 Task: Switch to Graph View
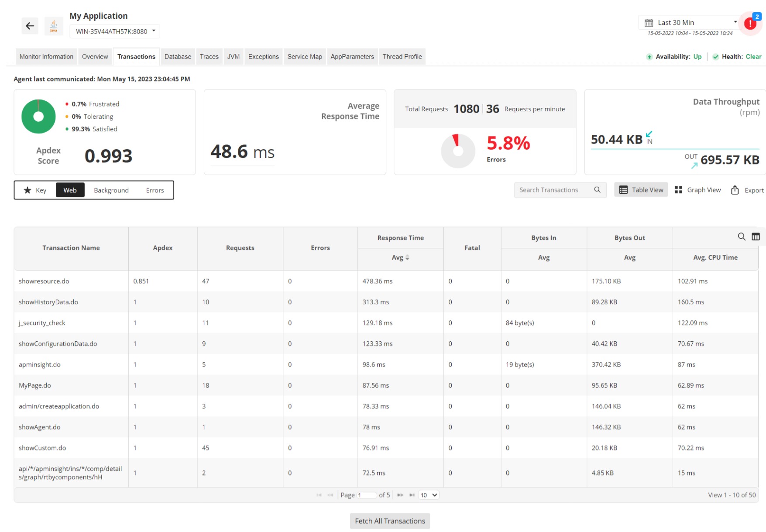(697, 189)
